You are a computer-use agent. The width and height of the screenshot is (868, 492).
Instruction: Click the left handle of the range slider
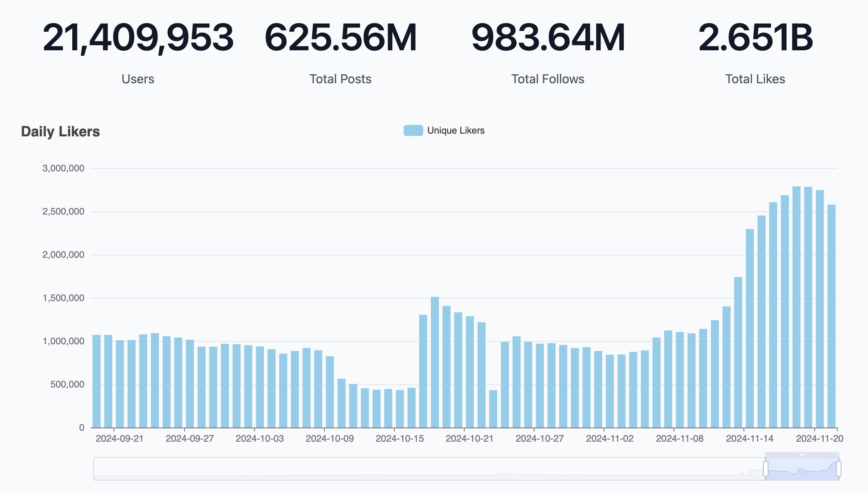tap(765, 469)
